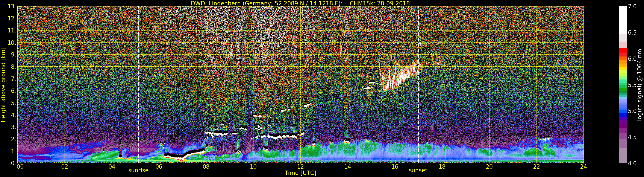
Task: Click height axis tick label '12.'
Action: click(12, 18)
